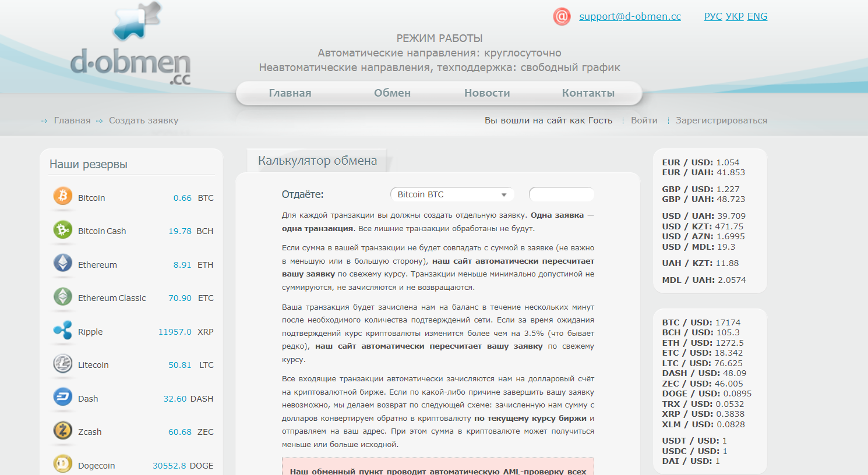
Task: Click the Главная breadcrumb link
Action: point(72,120)
